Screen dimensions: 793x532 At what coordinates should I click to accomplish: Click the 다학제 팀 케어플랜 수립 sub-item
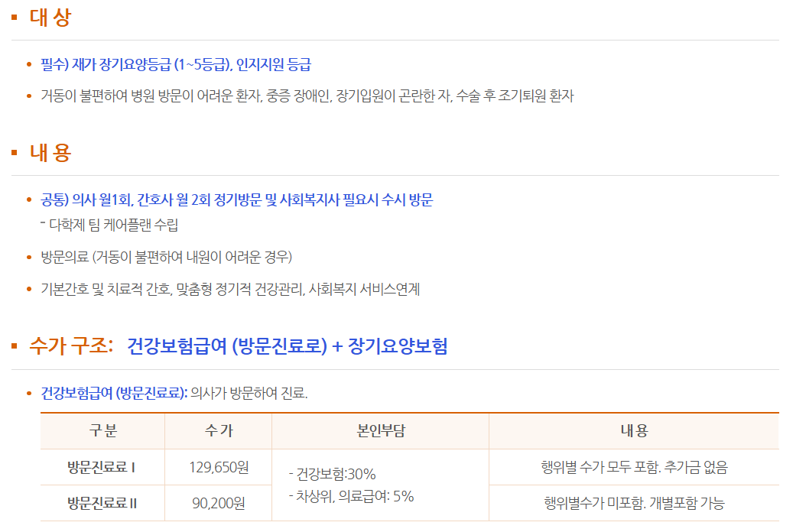point(114,225)
